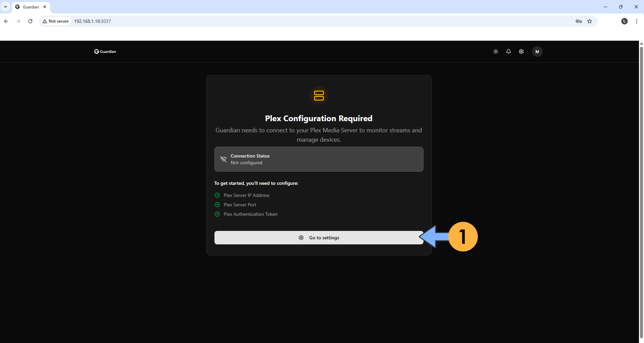
Task: Open Chrome three-dot menu
Action: click(x=636, y=21)
